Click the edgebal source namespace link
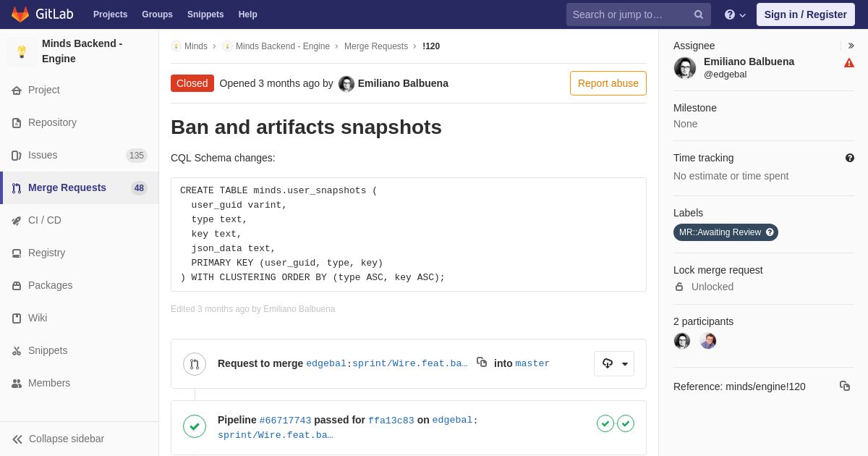The height and width of the screenshot is (456, 868). point(326,363)
